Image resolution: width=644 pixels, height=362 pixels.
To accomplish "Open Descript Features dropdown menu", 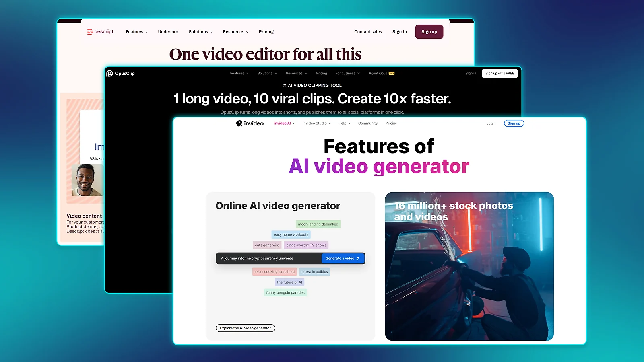I will click(137, 32).
